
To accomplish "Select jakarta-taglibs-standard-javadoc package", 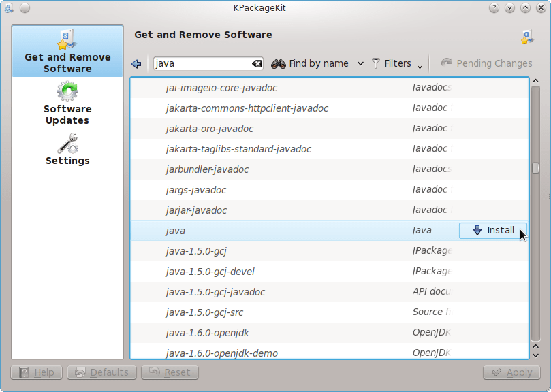I will click(x=330, y=149).
